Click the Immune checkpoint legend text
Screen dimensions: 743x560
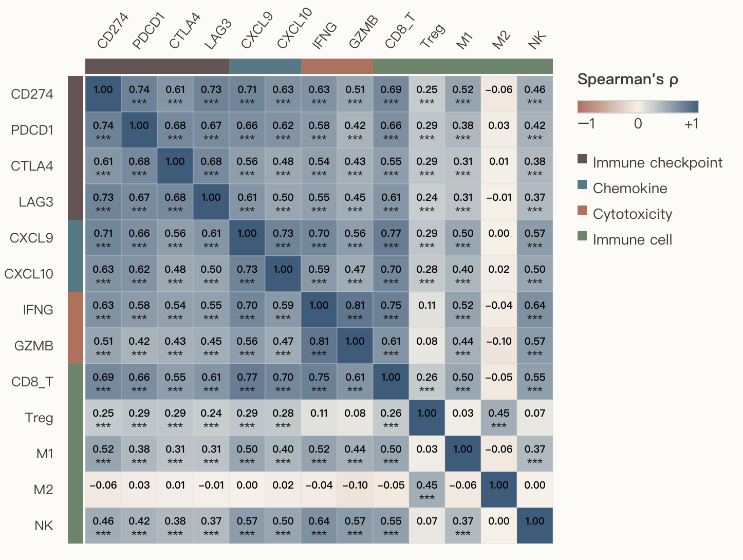[x=658, y=163]
